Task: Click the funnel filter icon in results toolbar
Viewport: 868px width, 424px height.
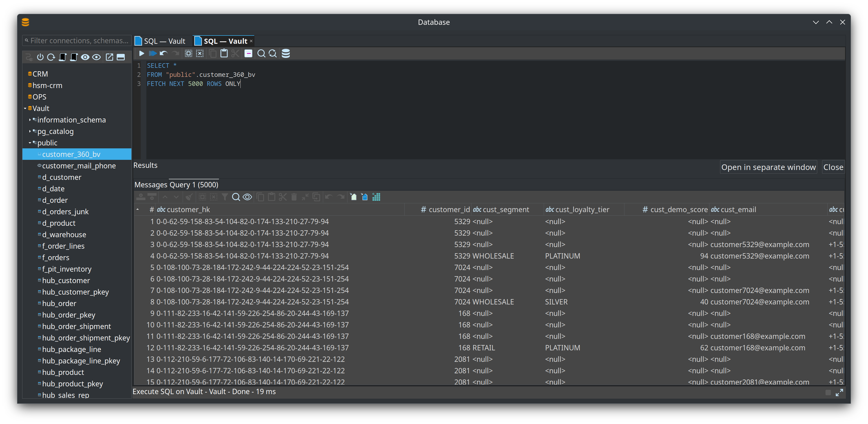Action: tap(225, 197)
